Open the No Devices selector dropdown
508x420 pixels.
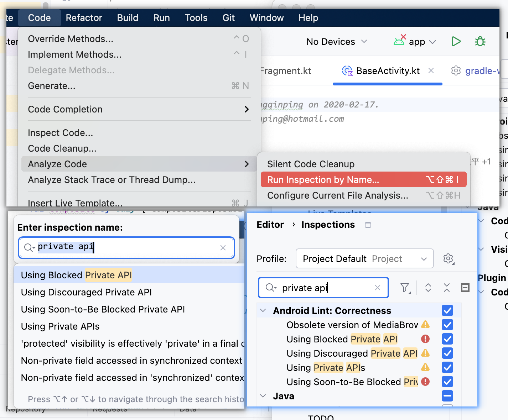[336, 42]
